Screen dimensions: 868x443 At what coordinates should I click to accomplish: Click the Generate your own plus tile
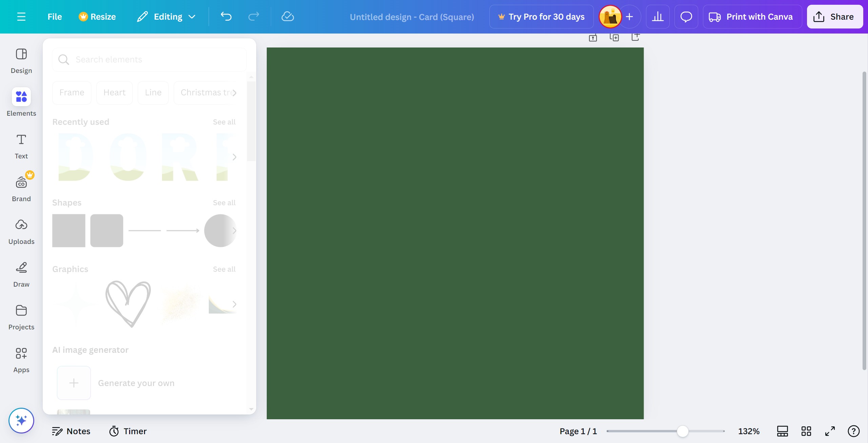74,383
